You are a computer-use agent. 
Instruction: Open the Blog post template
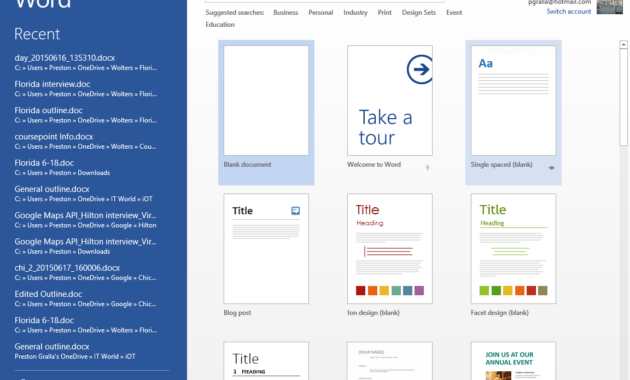click(x=266, y=249)
